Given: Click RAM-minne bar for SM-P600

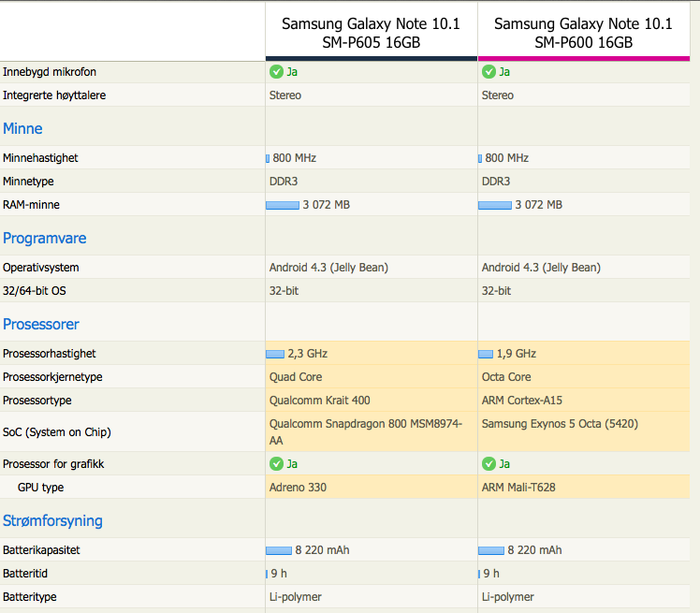Looking at the screenshot, I should 495,205.
